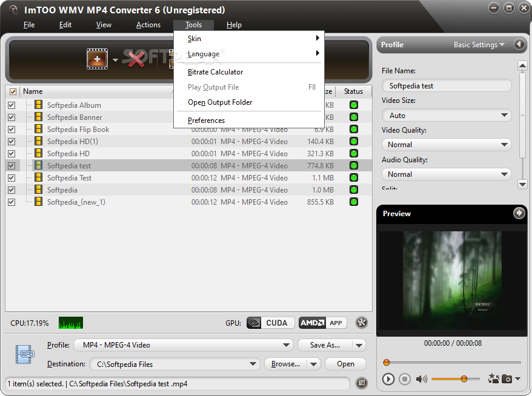
Task: Mute the preview volume speaker icon
Action: 421,378
